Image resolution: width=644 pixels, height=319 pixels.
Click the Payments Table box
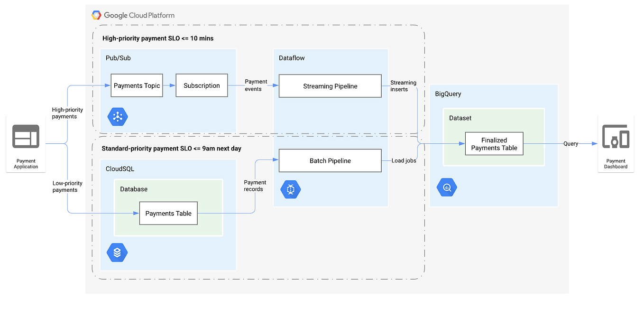[x=168, y=213]
